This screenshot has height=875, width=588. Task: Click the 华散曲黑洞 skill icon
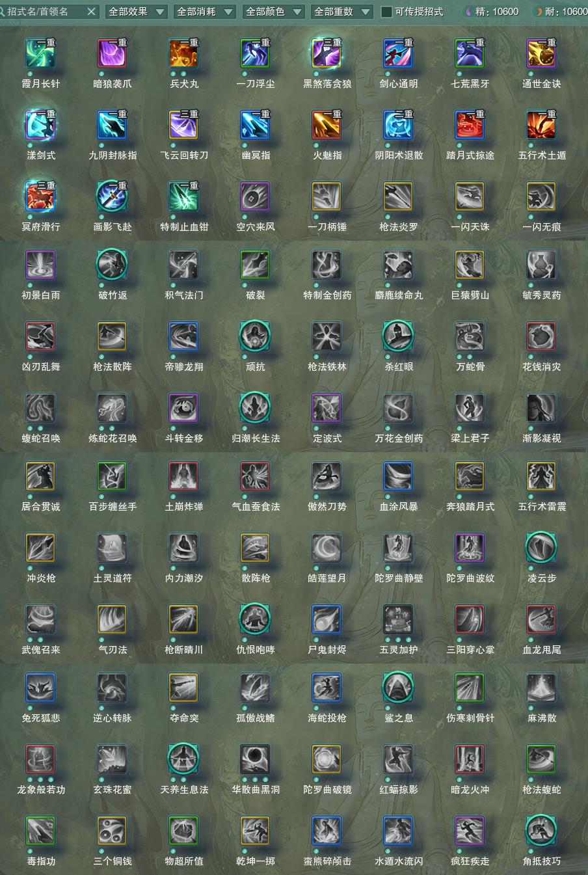pos(255,759)
